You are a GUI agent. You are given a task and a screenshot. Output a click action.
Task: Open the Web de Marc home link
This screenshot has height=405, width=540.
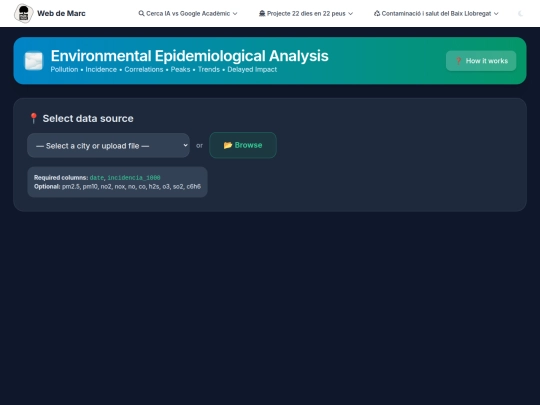[x=50, y=13]
